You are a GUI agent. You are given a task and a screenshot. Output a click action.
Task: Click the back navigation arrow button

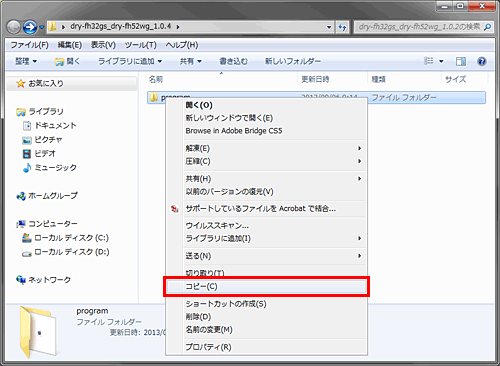14,27
